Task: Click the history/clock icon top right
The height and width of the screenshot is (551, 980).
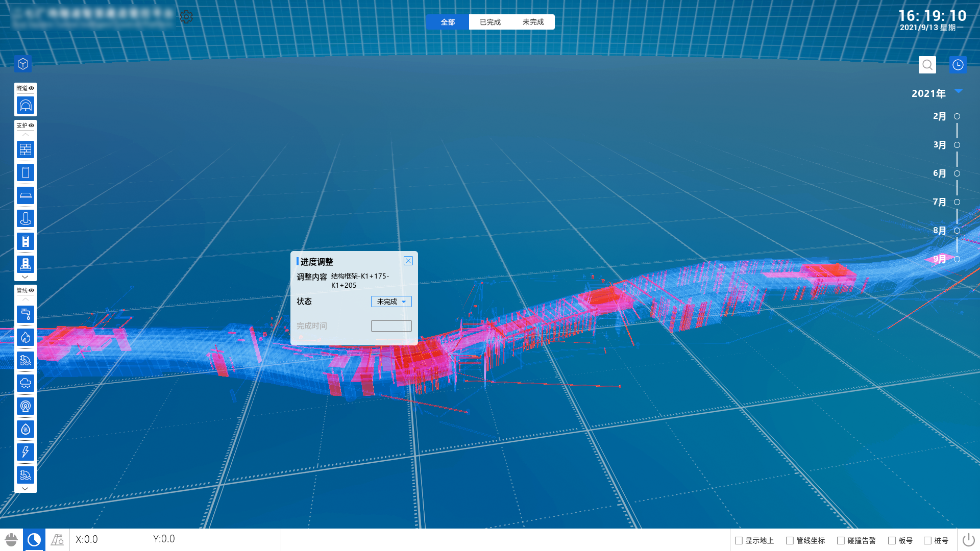Action: 958,65
